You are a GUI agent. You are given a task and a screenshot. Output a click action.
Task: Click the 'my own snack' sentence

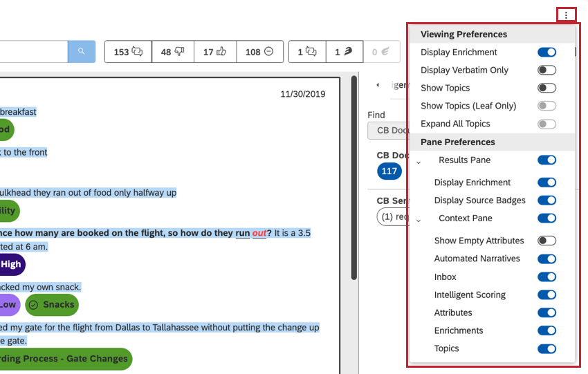pyautogui.click(x=41, y=287)
